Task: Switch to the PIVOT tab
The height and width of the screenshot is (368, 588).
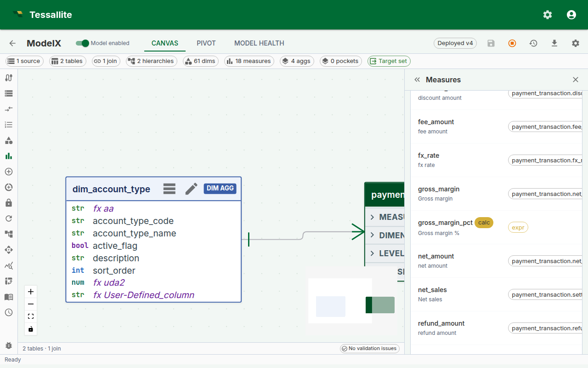Action: coord(206,43)
